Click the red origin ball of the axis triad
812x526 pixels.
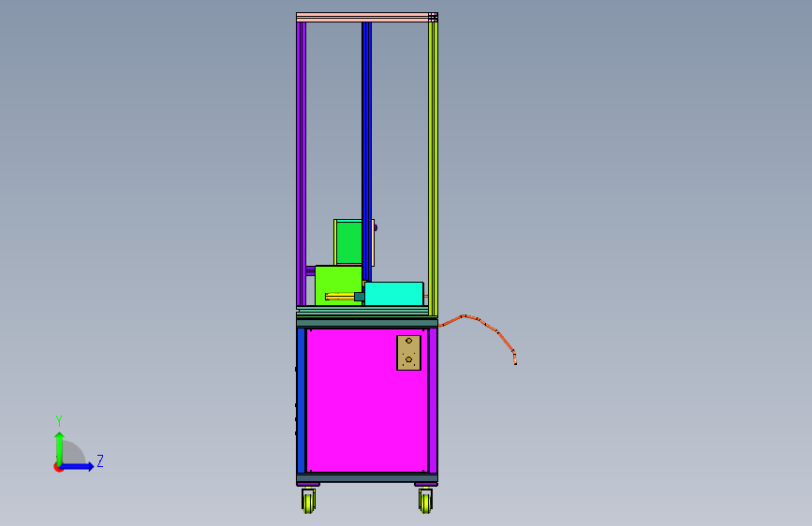(58, 467)
